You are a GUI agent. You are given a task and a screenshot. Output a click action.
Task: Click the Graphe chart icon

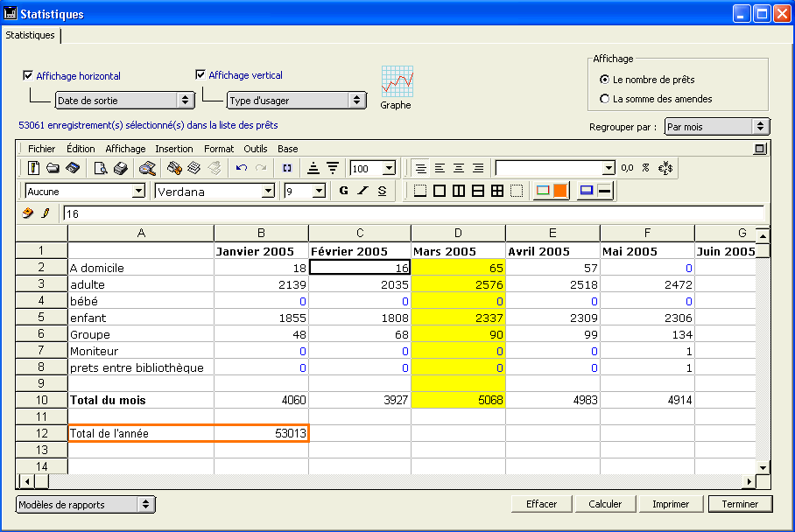click(x=397, y=82)
